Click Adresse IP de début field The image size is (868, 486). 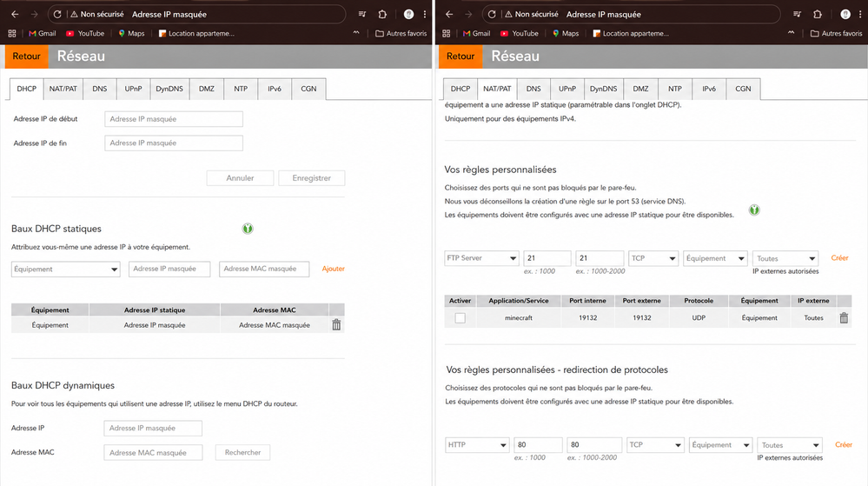[174, 119]
